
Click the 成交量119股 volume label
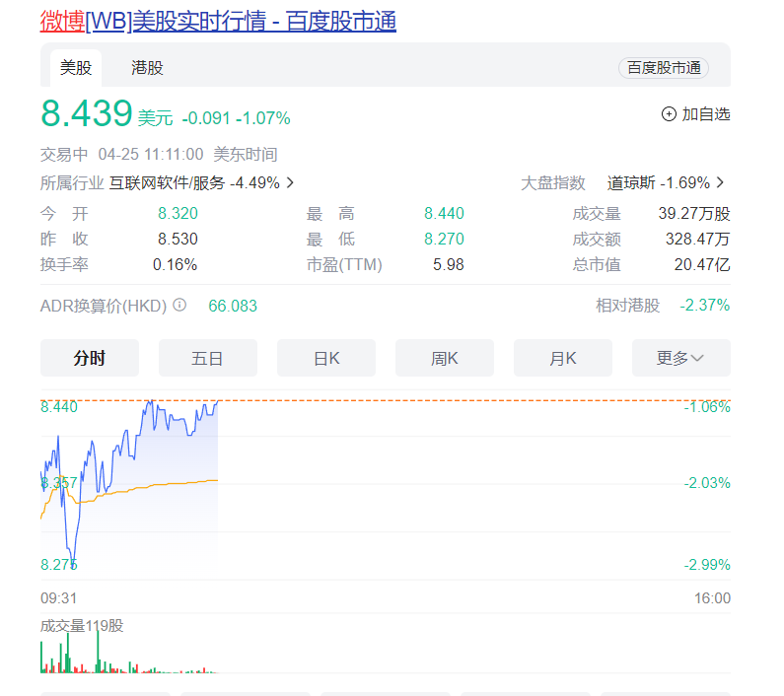pyautogui.click(x=82, y=625)
